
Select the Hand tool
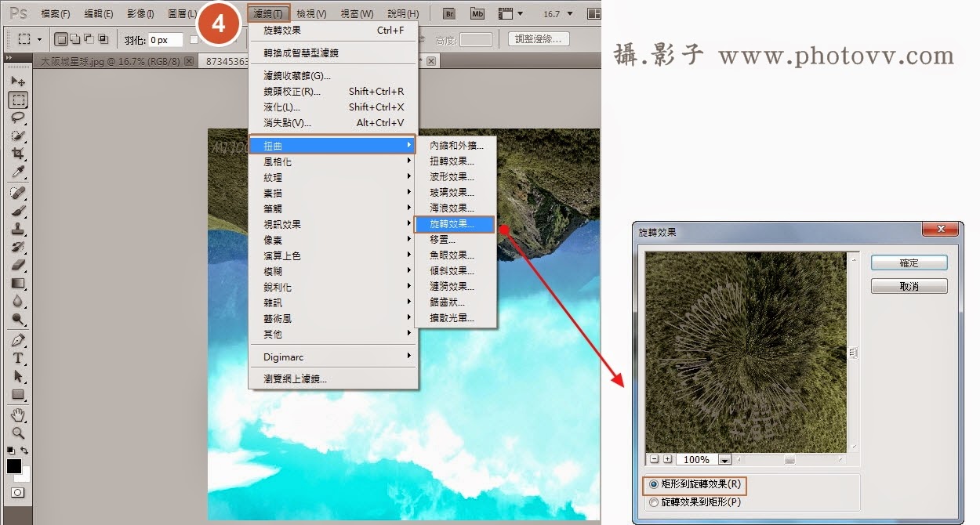point(18,415)
